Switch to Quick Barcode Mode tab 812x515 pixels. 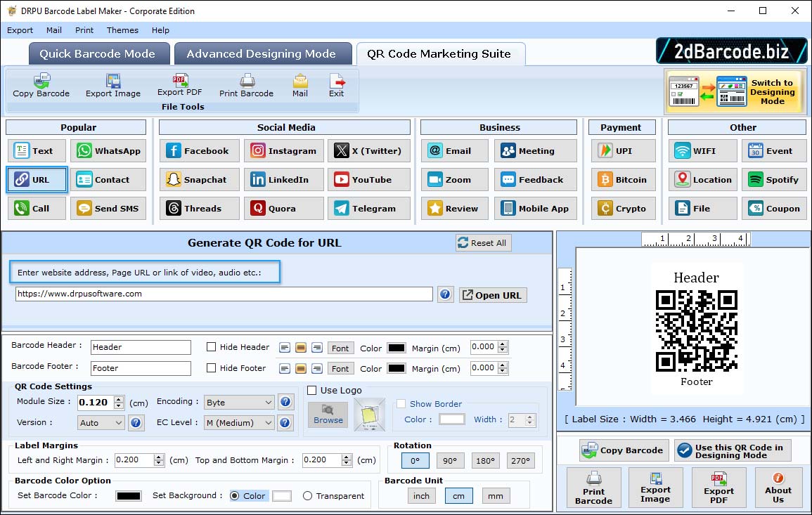tap(98, 54)
